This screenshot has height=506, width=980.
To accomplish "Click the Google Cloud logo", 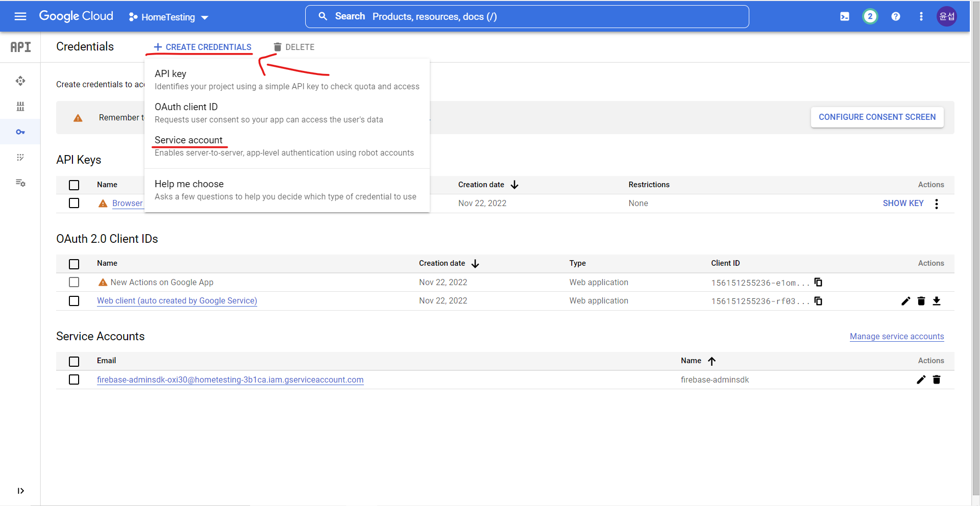I will click(x=76, y=16).
